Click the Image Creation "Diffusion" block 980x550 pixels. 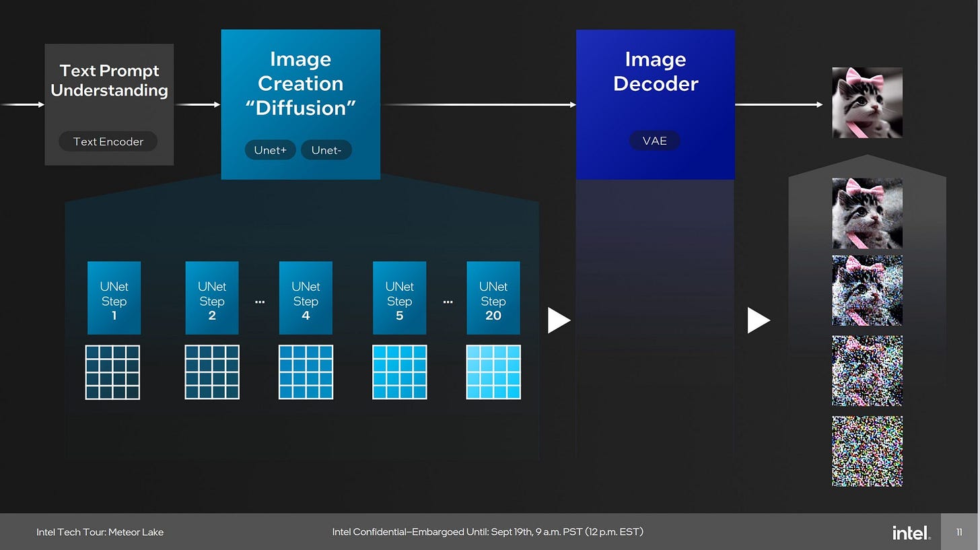point(301,104)
